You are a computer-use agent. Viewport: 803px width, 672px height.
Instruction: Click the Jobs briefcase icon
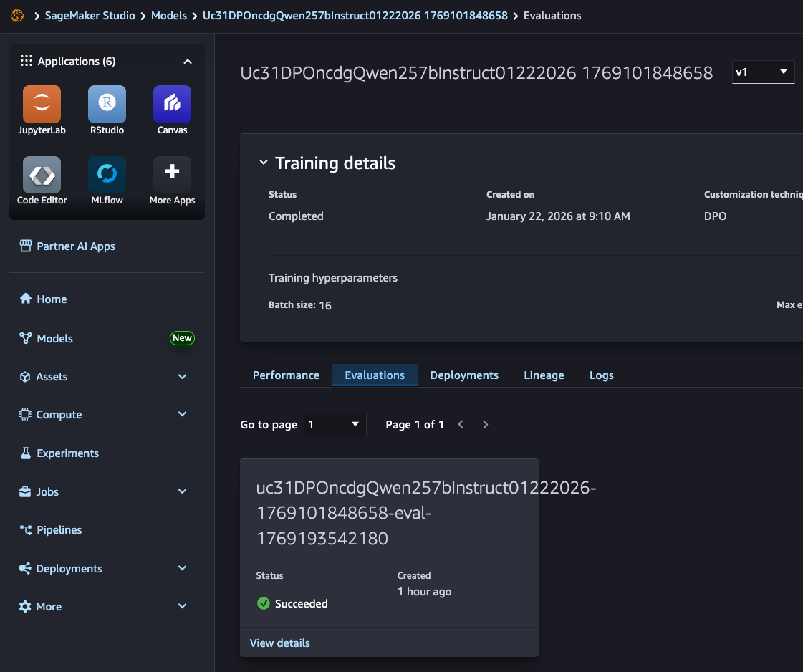click(25, 491)
